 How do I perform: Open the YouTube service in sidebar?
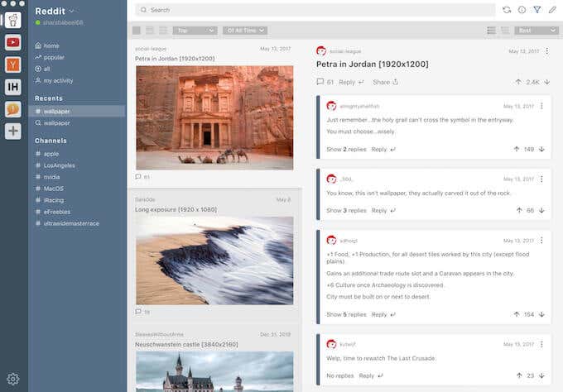(13, 41)
